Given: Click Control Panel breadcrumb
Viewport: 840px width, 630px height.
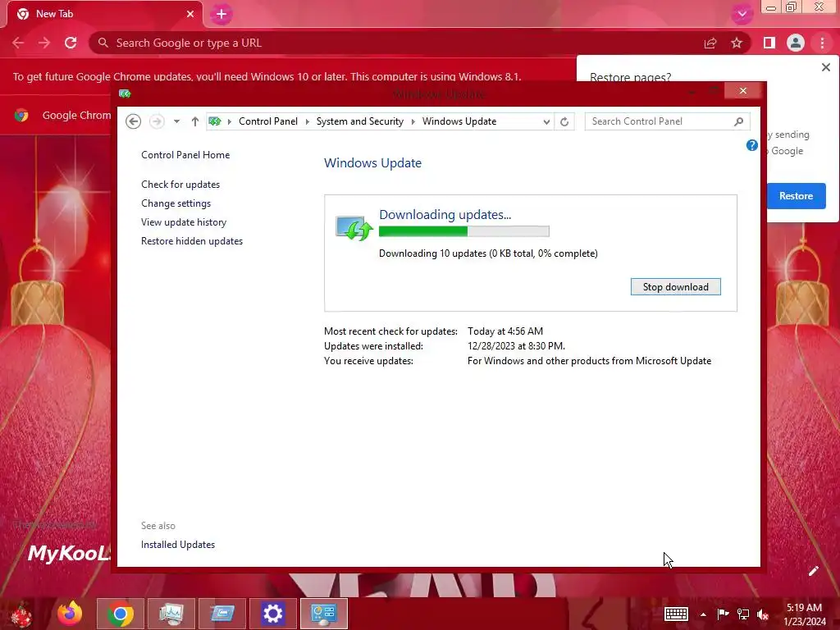Looking at the screenshot, I should pyautogui.click(x=268, y=121).
